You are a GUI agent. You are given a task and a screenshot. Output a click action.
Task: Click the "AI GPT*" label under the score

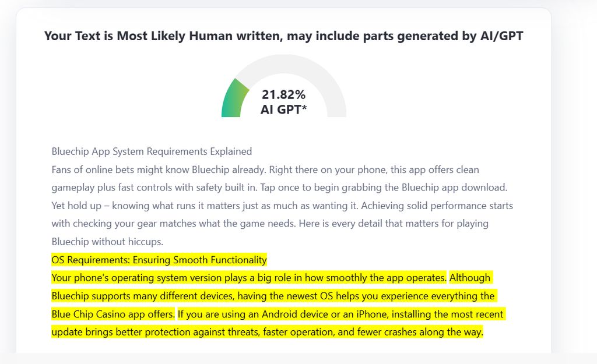[x=283, y=109]
